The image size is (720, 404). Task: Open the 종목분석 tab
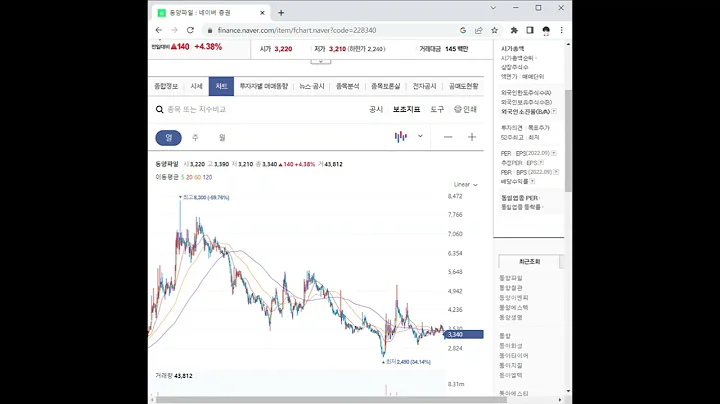[x=348, y=86]
